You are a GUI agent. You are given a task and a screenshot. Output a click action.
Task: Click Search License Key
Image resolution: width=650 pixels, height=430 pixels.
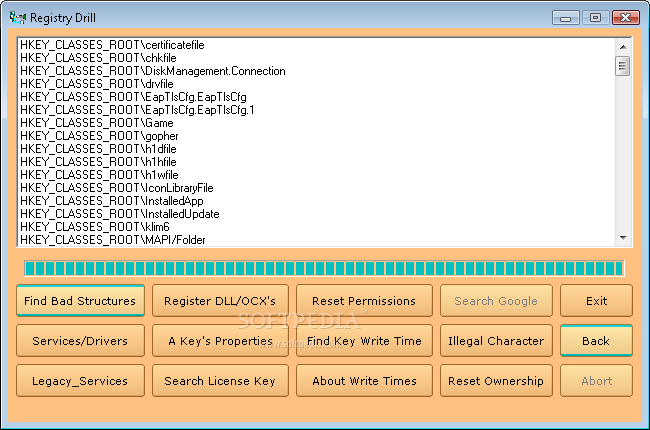click(x=220, y=381)
